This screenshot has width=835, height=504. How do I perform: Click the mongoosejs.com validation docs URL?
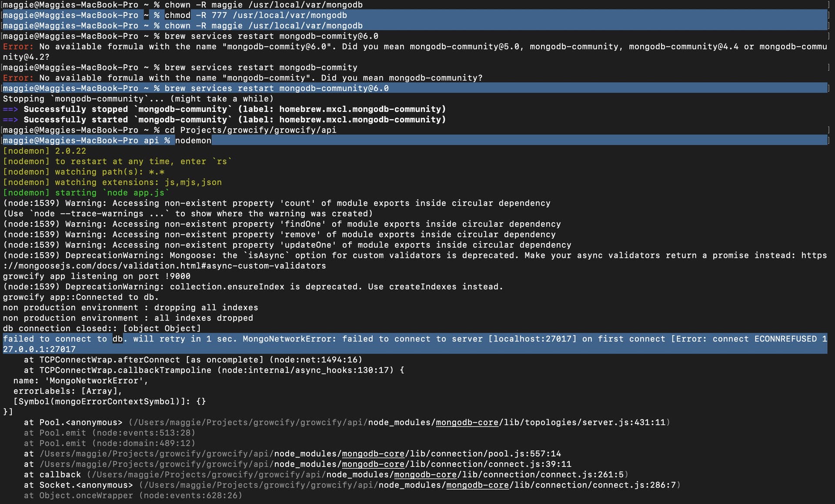(x=164, y=266)
